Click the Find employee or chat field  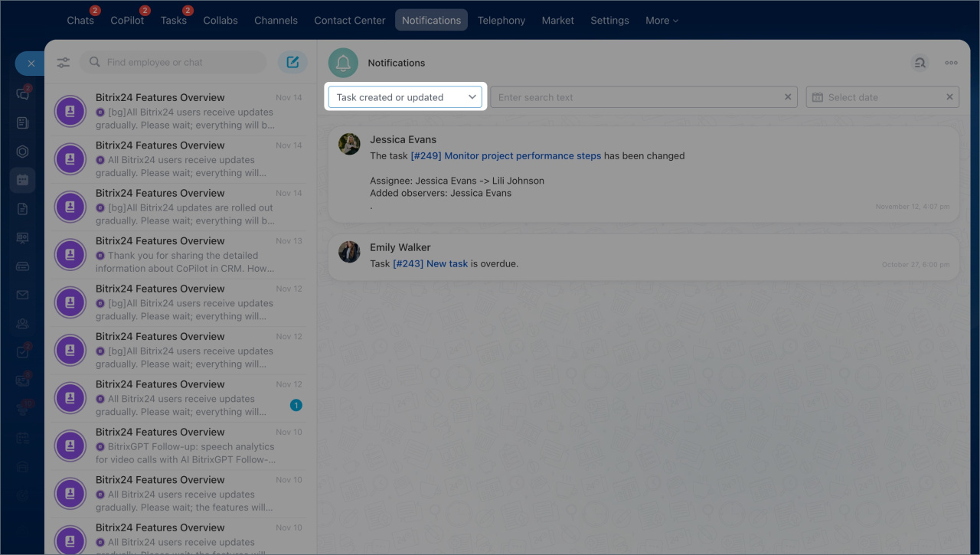pyautogui.click(x=180, y=63)
